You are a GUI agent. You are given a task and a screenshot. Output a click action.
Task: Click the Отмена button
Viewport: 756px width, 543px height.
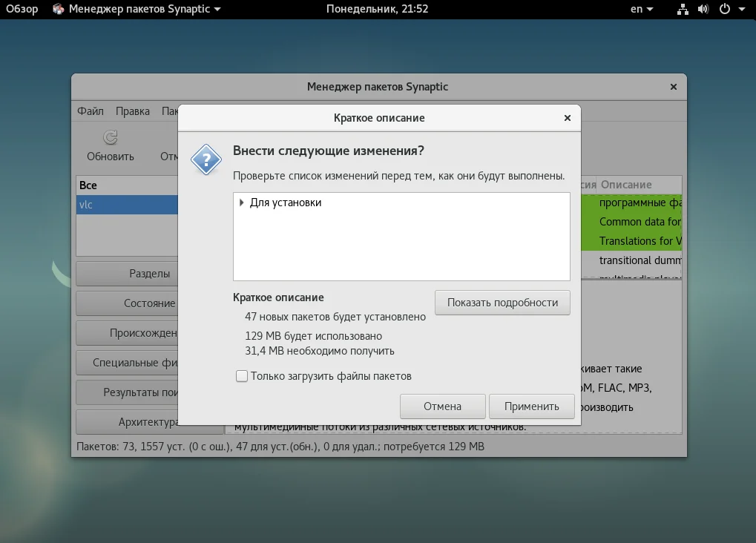[442, 407]
